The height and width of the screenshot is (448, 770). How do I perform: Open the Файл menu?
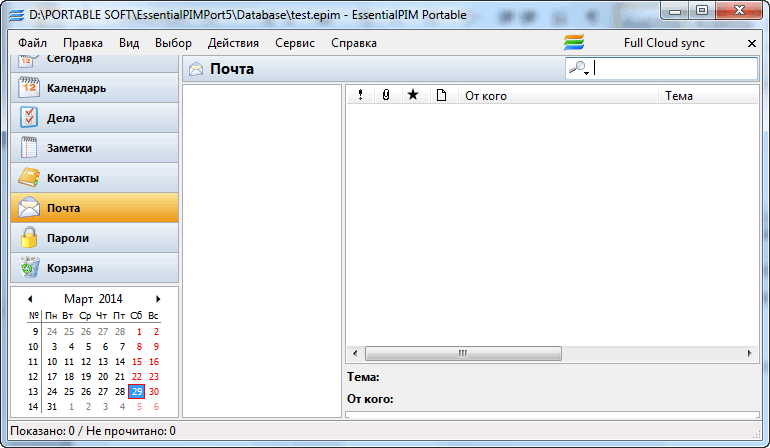pos(32,43)
